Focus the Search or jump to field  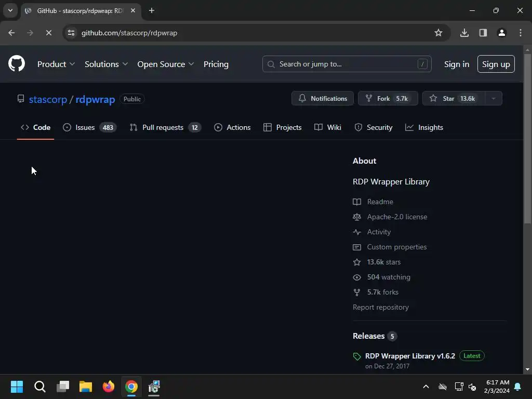tap(347, 64)
